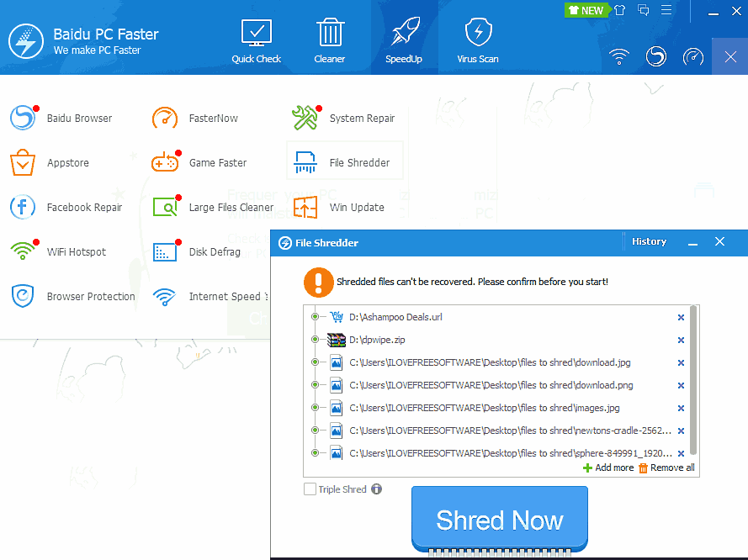This screenshot has width=748, height=560.
Task: Select the D:\Ashampoo Deals.url row
Action: (x=496, y=317)
